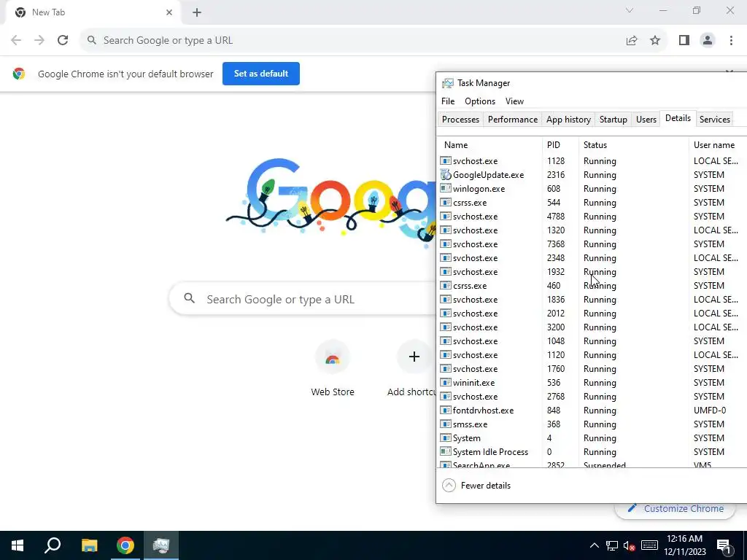Open network status in the system tray

[612, 545]
